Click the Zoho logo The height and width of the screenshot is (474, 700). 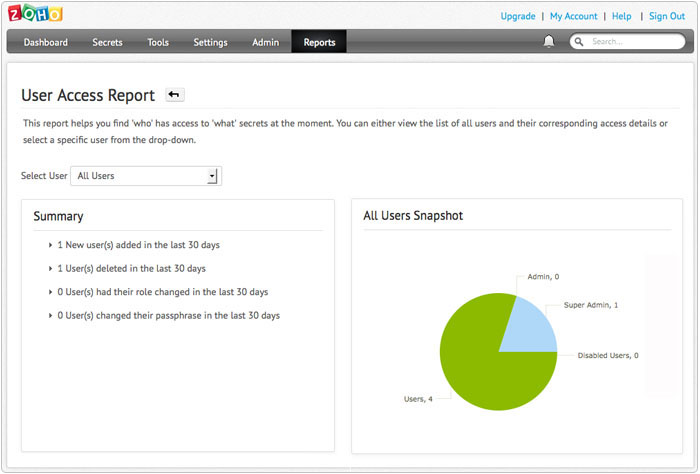(35, 13)
